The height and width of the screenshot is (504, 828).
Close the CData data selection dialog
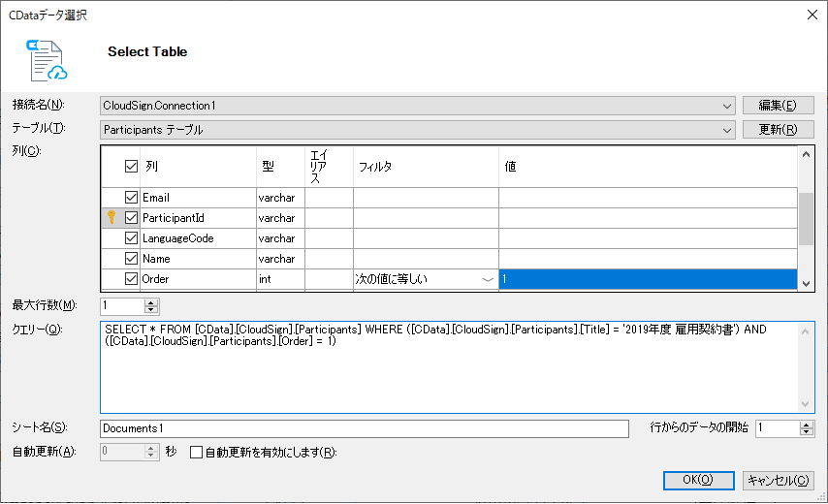pyautogui.click(x=812, y=15)
